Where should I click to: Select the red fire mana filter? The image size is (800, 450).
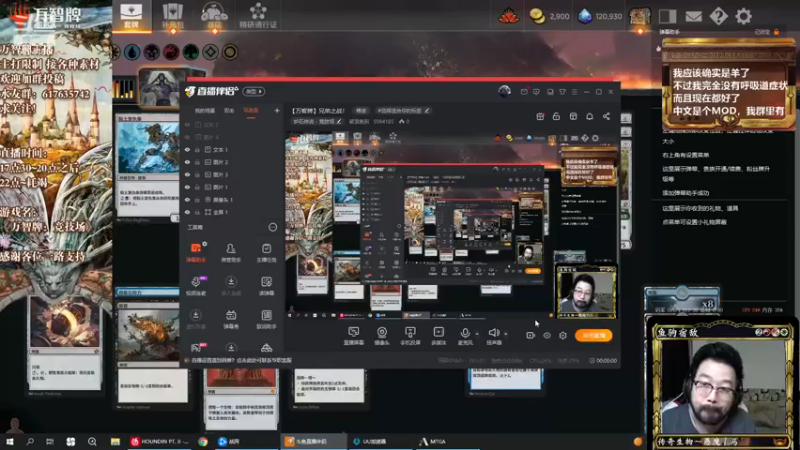pyautogui.click(x=171, y=52)
